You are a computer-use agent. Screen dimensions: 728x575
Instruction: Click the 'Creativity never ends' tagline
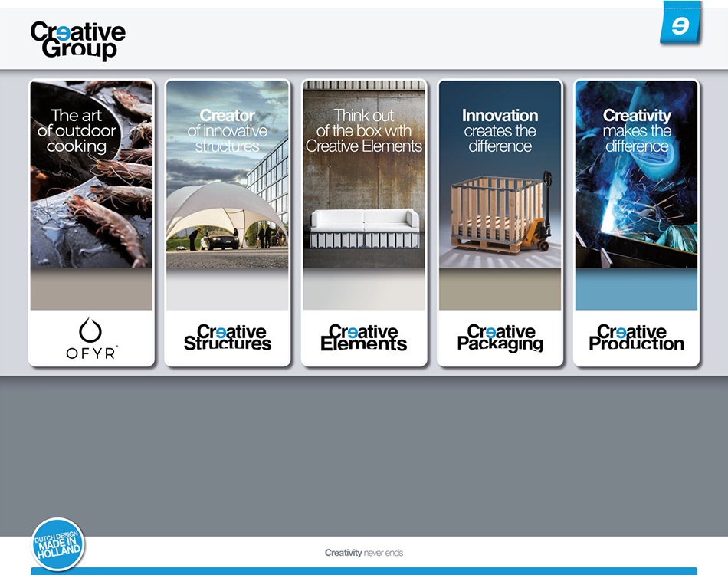[x=364, y=553]
